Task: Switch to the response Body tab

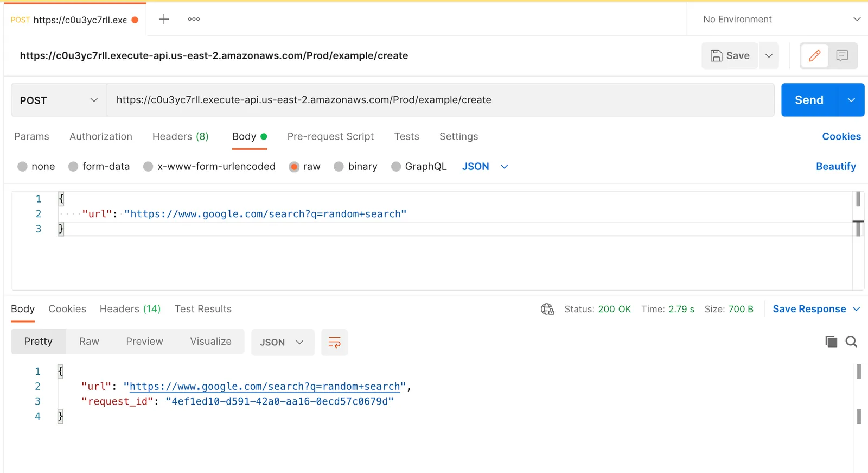Action: coord(23,309)
